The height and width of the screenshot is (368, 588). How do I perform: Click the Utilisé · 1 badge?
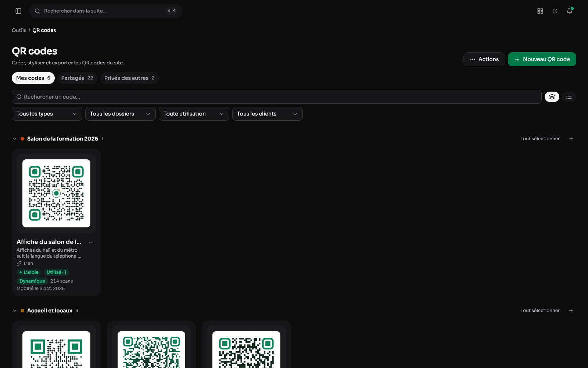click(57, 272)
